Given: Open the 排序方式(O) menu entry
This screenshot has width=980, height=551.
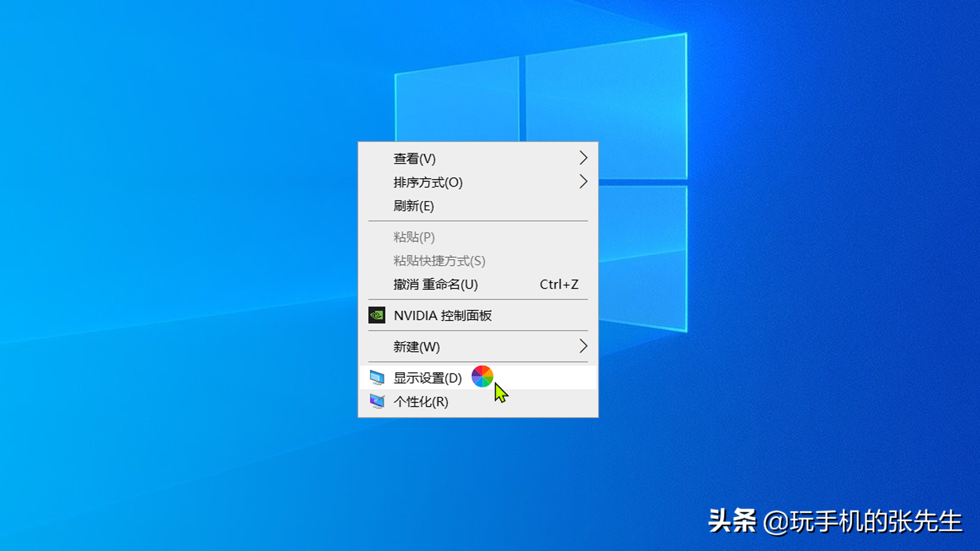Looking at the screenshot, I should [478, 182].
